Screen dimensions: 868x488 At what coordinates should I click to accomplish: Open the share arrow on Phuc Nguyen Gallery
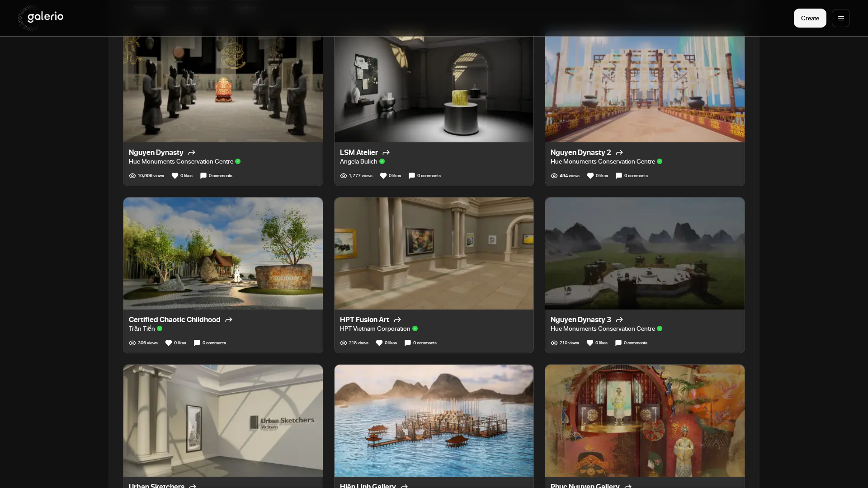(627, 486)
